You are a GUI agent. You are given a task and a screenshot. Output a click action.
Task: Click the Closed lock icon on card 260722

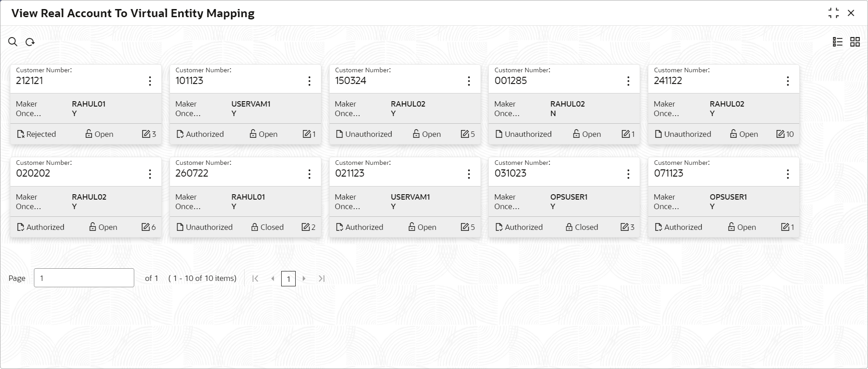[255, 227]
